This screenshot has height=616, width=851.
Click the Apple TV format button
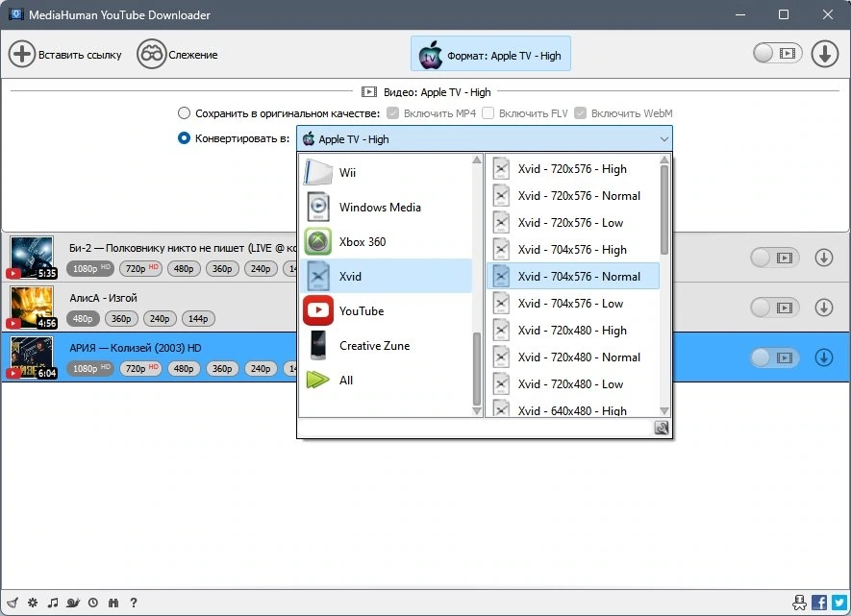490,54
